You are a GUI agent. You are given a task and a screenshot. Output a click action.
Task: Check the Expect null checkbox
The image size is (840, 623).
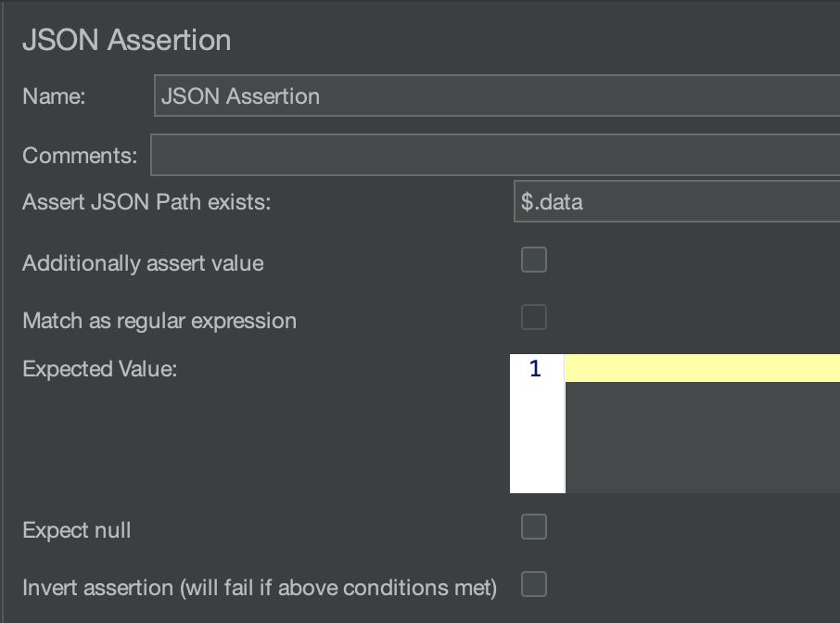coord(534,528)
